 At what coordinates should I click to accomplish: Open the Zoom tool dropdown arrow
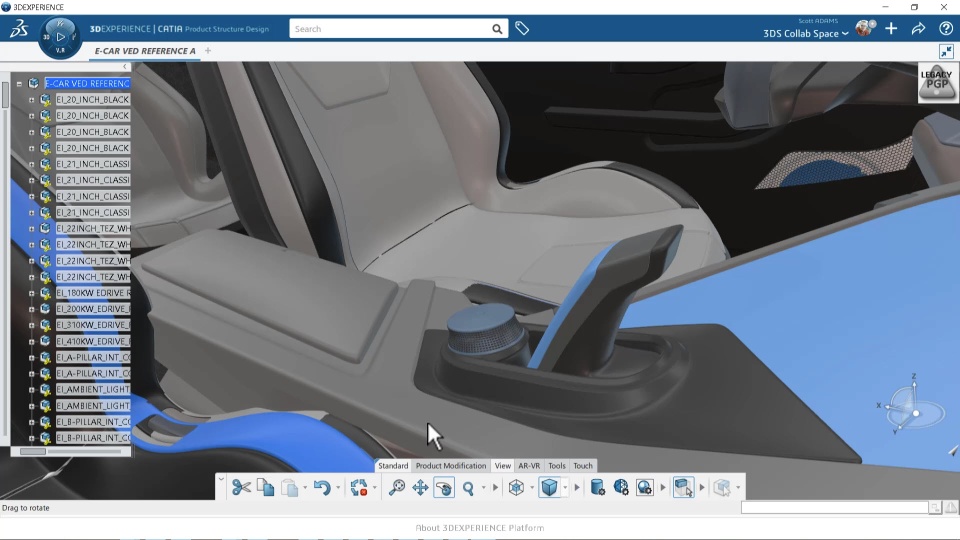pos(483,488)
